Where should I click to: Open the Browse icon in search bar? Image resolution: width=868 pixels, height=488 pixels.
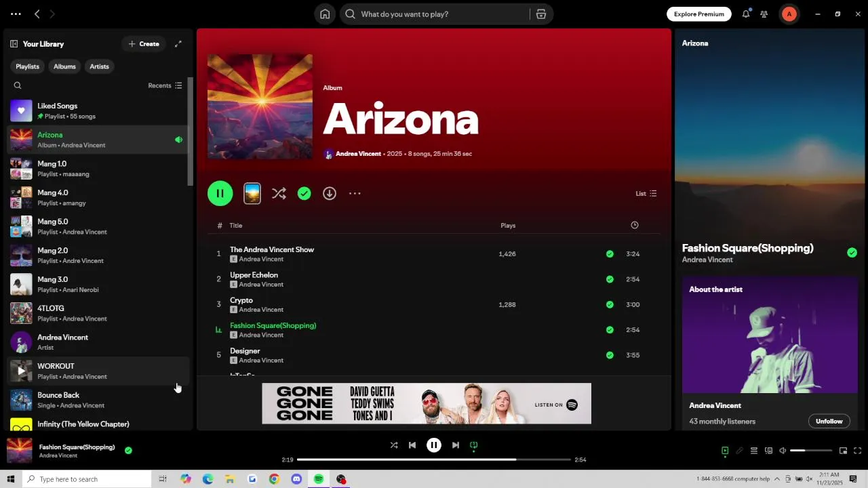pos(540,14)
